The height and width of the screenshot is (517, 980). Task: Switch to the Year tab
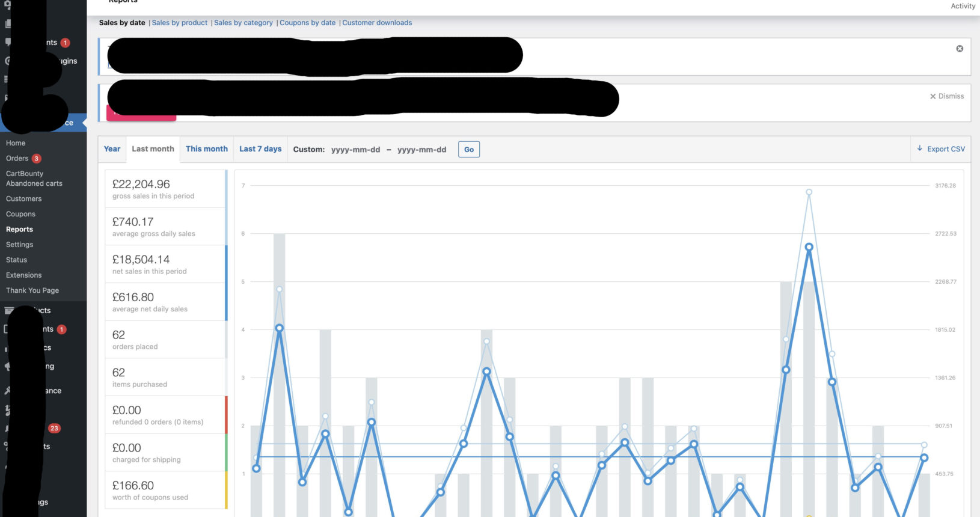coord(112,149)
